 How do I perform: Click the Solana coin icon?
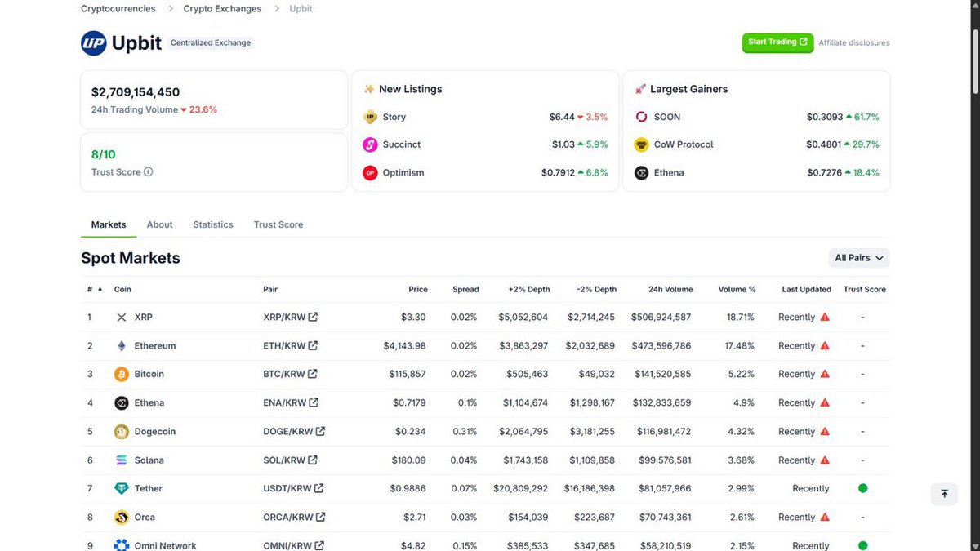[122, 460]
